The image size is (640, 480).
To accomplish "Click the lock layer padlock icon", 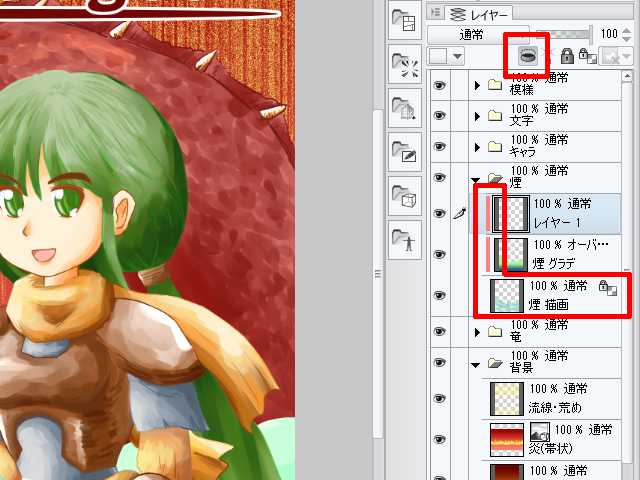I will [x=567, y=56].
